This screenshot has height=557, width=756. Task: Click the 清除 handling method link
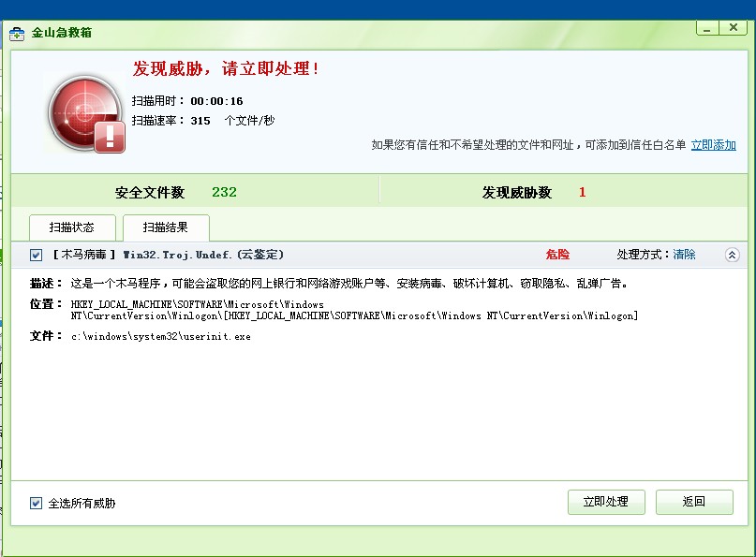[x=684, y=255]
